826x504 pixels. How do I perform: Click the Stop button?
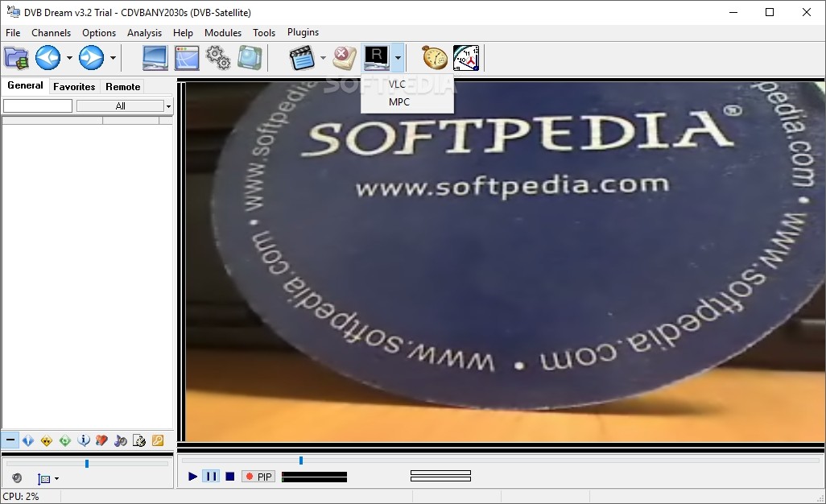[x=229, y=477]
